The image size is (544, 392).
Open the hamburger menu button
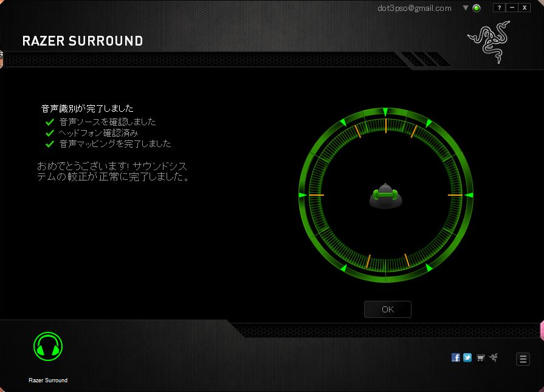point(523,359)
